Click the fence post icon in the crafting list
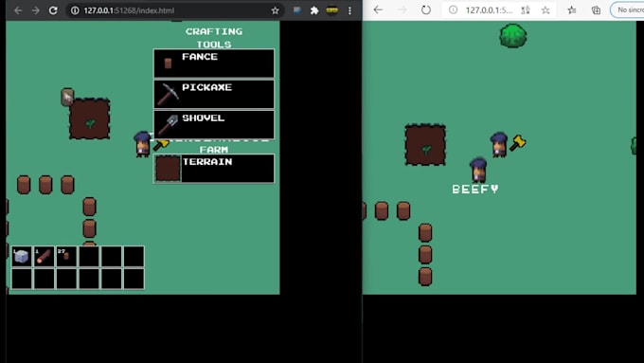 point(168,64)
